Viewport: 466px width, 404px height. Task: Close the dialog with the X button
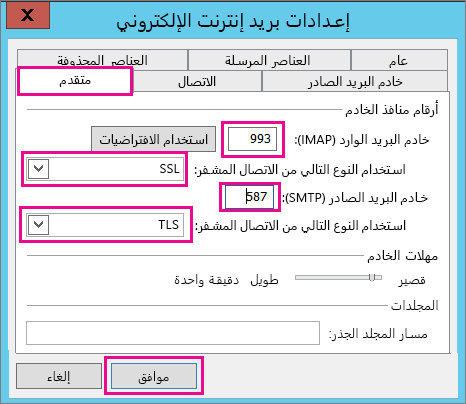[x=28, y=15]
